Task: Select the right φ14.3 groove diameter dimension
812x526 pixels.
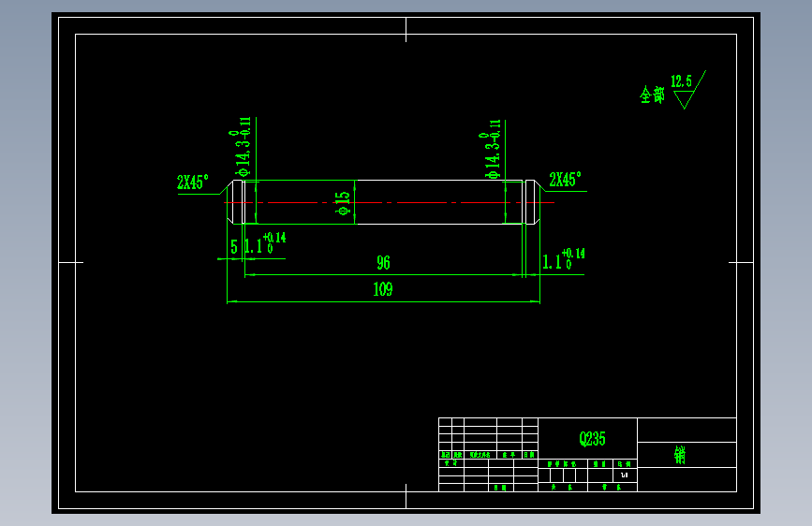Action: point(491,150)
